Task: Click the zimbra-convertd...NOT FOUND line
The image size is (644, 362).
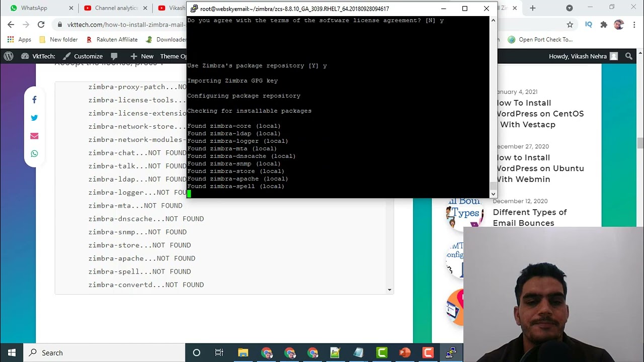Action: pos(146,285)
